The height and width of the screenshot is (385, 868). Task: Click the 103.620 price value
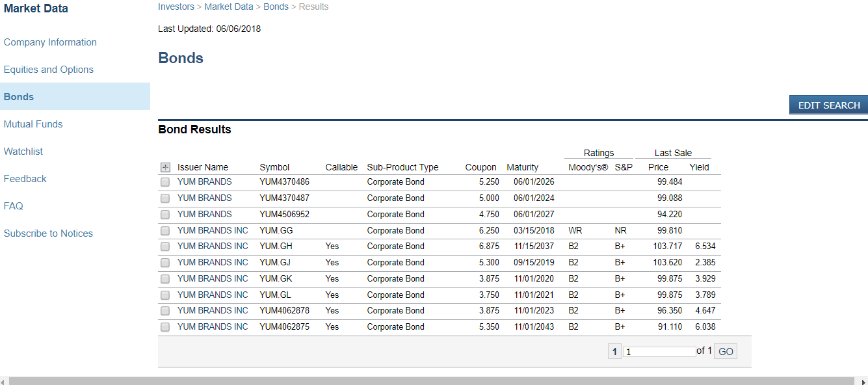click(x=668, y=263)
